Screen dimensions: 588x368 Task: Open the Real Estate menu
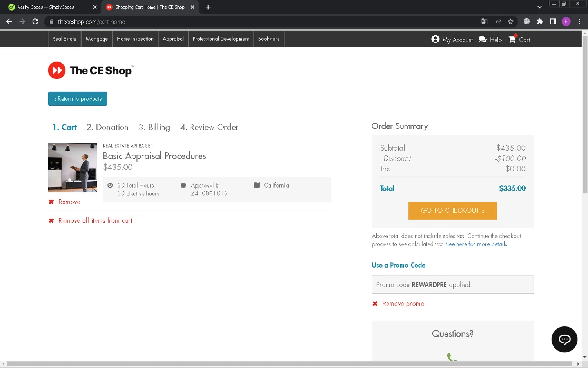coord(64,39)
